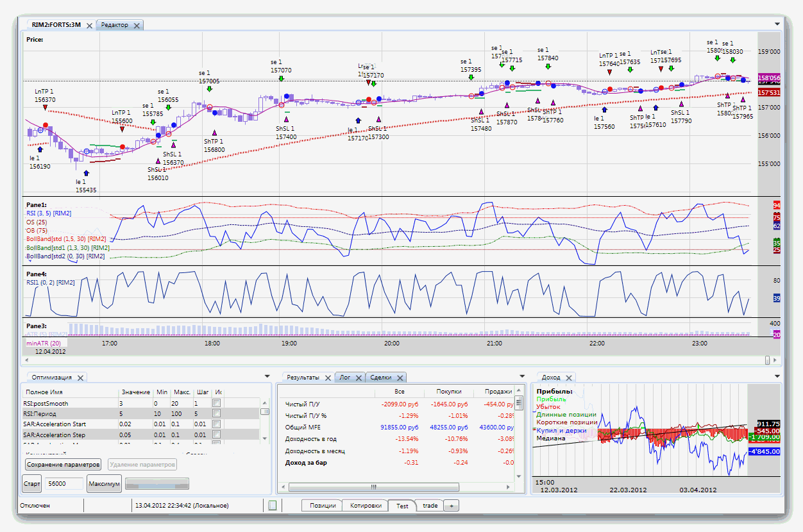Open the Котировки workspace tab
The width and height of the screenshot is (803, 532).
tap(365, 506)
